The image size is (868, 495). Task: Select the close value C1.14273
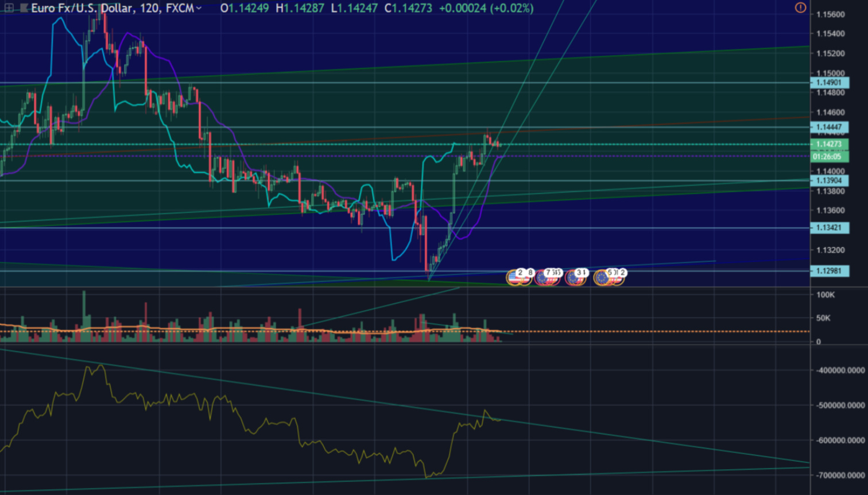point(408,8)
